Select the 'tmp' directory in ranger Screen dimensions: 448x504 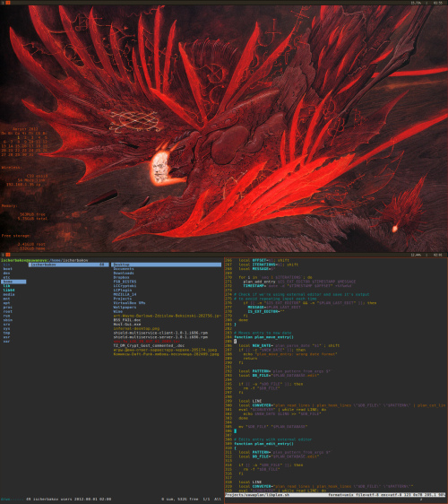(6, 333)
